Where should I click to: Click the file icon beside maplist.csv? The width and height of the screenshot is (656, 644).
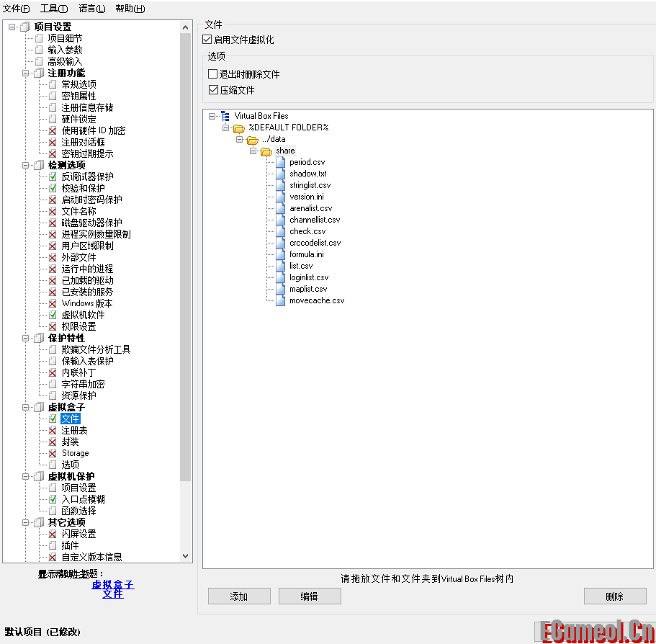[x=279, y=288]
